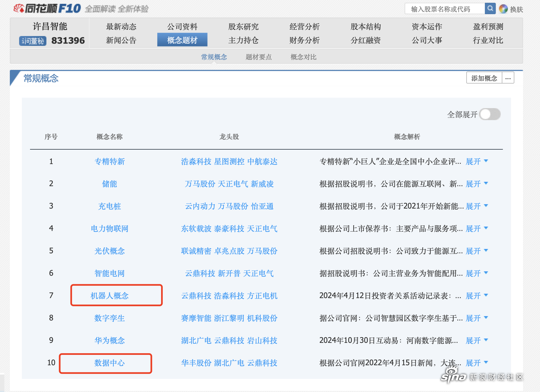Click the ellipsis more-options button
This screenshot has height=392, width=540.
click(508, 78)
